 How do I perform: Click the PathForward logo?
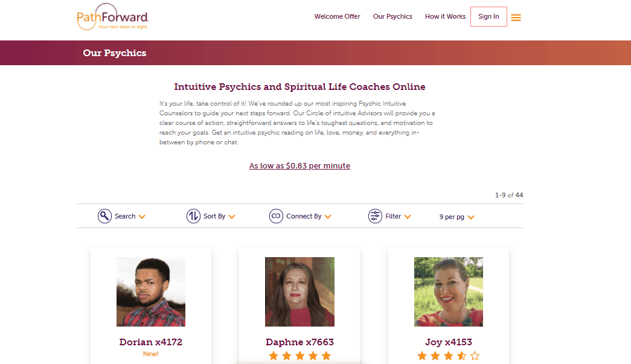[113, 16]
